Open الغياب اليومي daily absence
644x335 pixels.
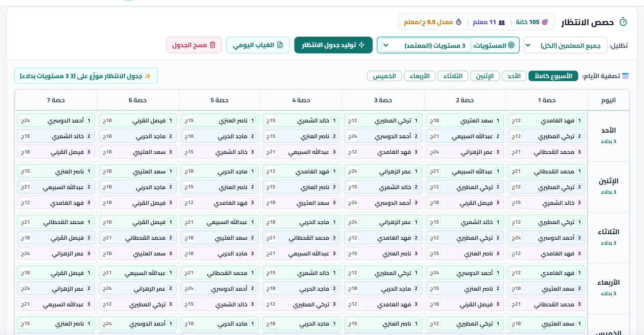[x=258, y=45]
